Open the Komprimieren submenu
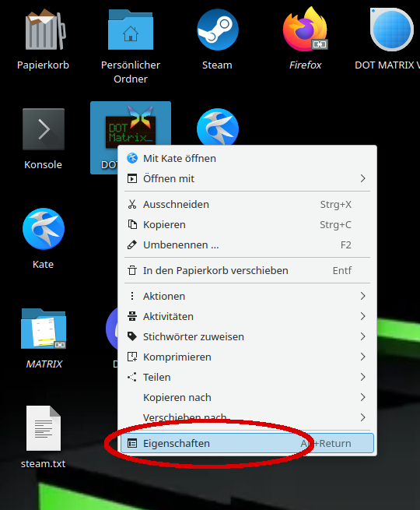420x510 pixels. click(247, 357)
